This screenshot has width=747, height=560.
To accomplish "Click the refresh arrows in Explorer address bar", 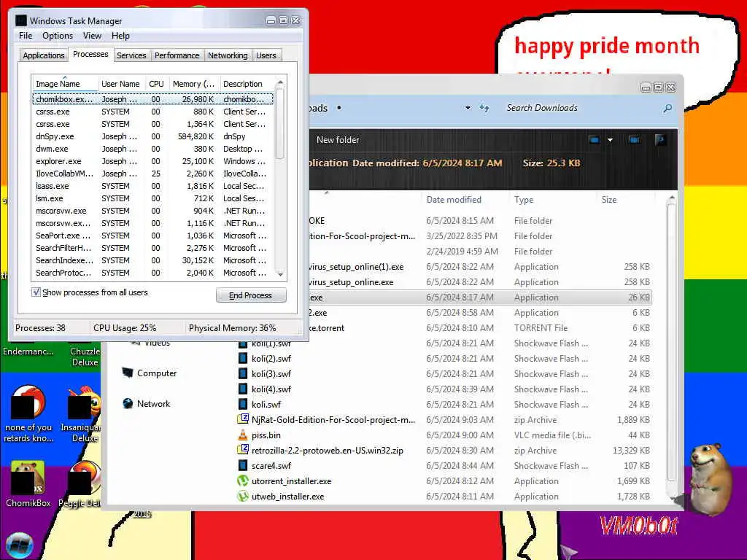I will click(484, 108).
